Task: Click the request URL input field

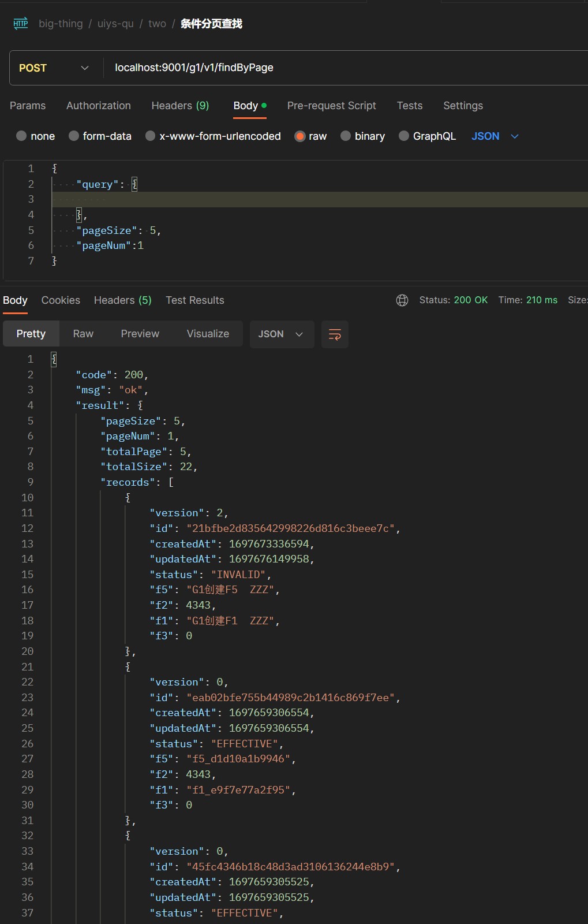Action: point(346,68)
